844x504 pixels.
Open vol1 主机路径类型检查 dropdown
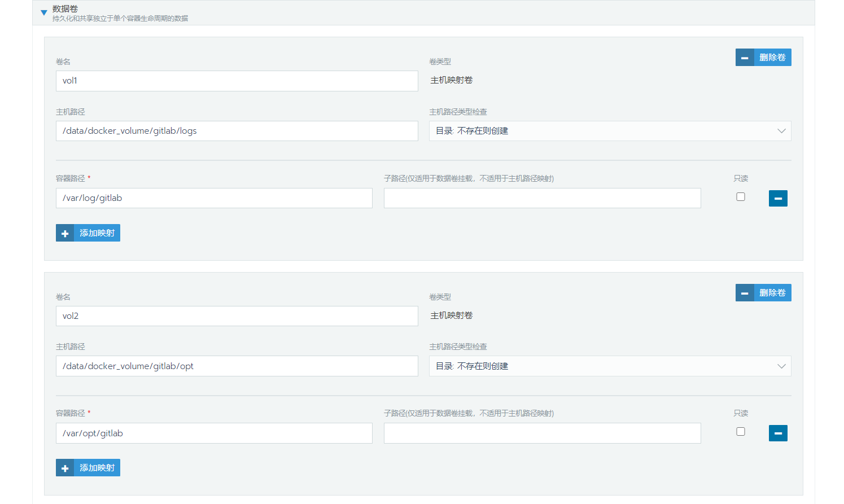pyautogui.click(x=610, y=131)
